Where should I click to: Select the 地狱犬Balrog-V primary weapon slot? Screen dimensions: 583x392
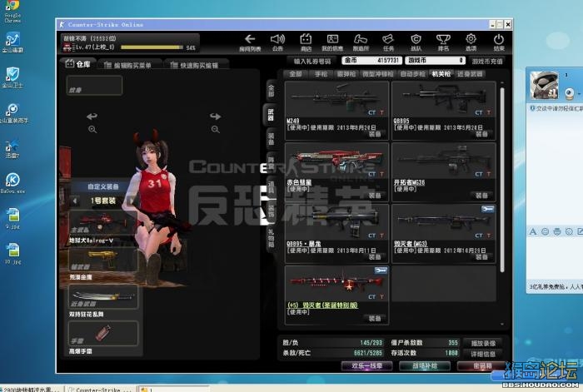(x=103, y=223)
